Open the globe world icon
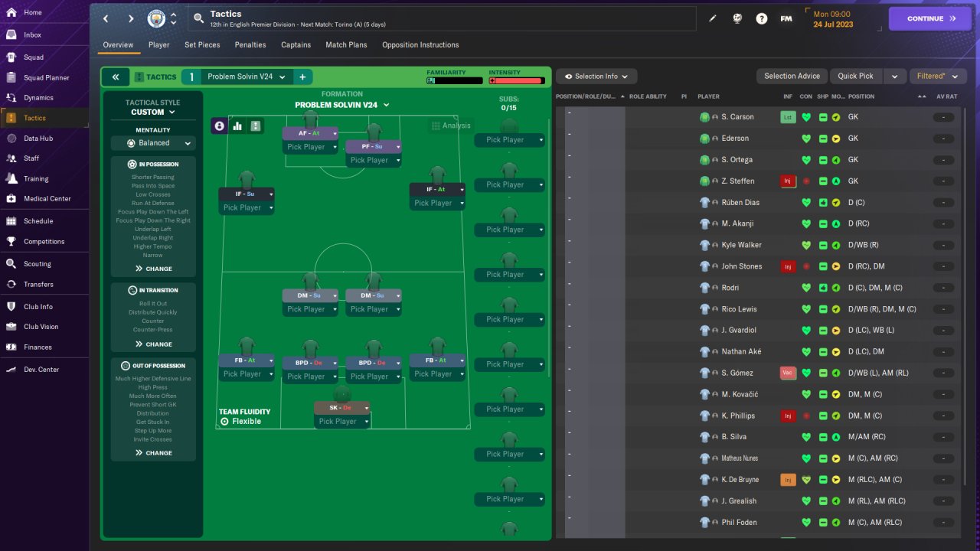This screenshot has height=551, width=980. [737, 18]
